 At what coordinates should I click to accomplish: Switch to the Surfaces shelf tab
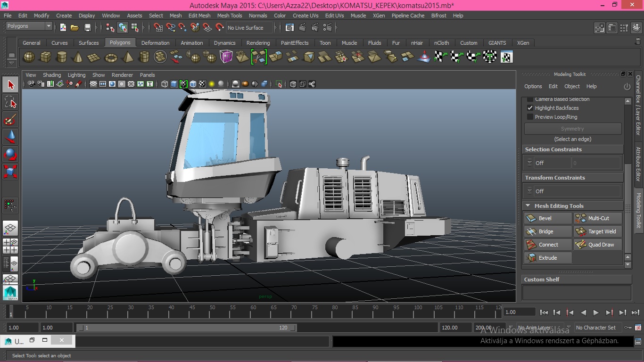[89, 43]
